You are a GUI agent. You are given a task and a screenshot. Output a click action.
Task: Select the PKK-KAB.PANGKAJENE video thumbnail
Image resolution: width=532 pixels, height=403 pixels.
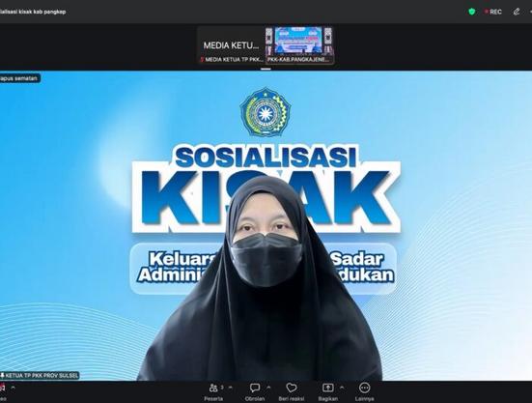click(x=299, y=45)
